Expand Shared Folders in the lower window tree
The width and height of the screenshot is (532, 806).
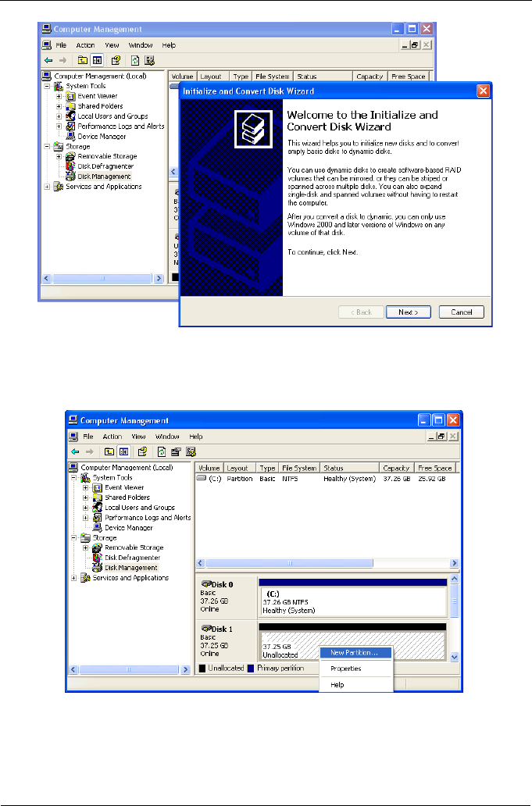[86, 498]
